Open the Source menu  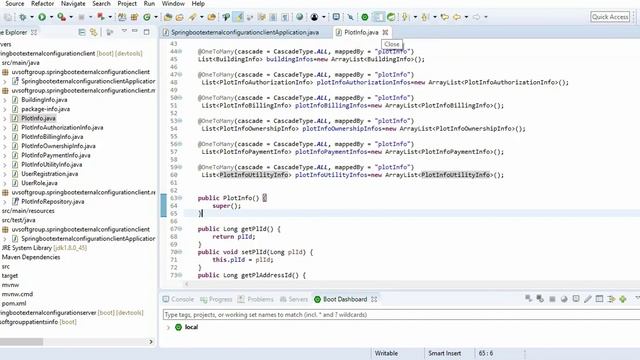(x=15, y=4)
